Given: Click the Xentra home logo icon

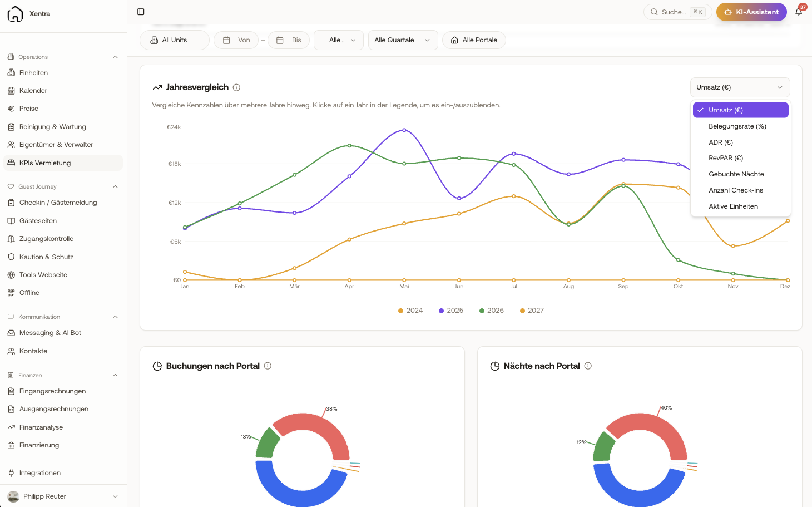Looking at the screenshot, I should click(x=15, y=14).
